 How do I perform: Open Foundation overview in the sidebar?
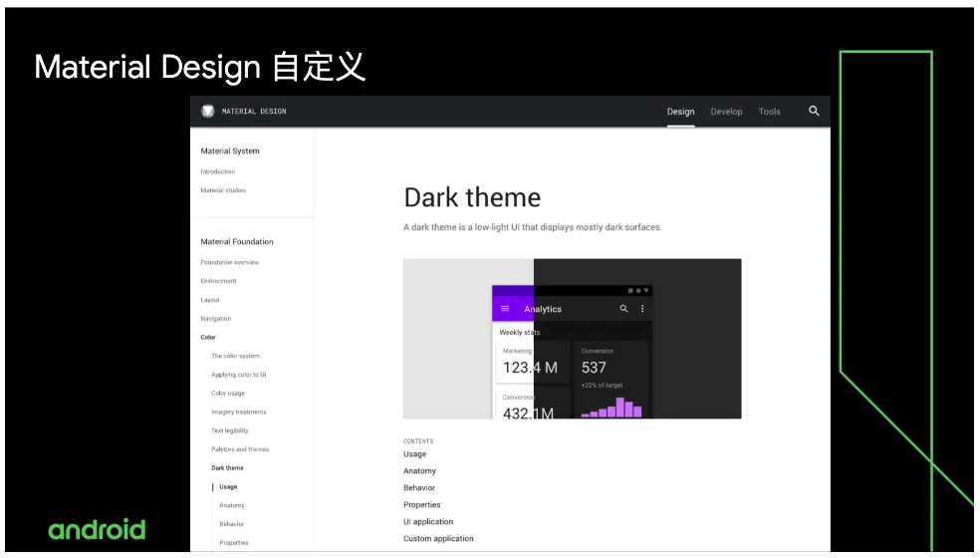pyautogui.click(x=229, y=262)
